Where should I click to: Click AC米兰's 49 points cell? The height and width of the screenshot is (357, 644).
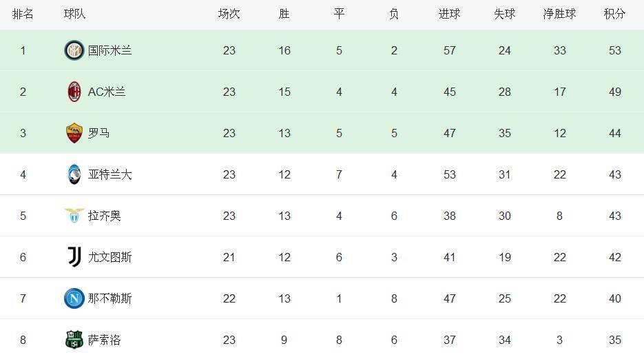[615, 92]
